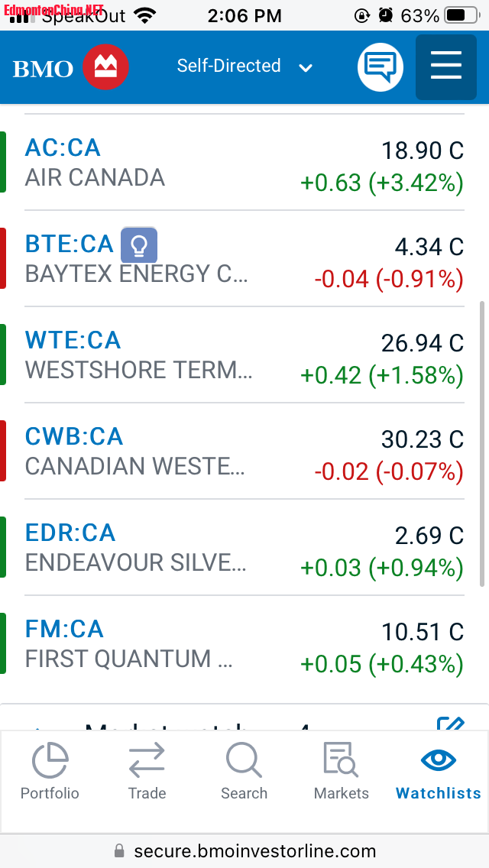Open the AC:CA ticker link

tap(63, 147)
